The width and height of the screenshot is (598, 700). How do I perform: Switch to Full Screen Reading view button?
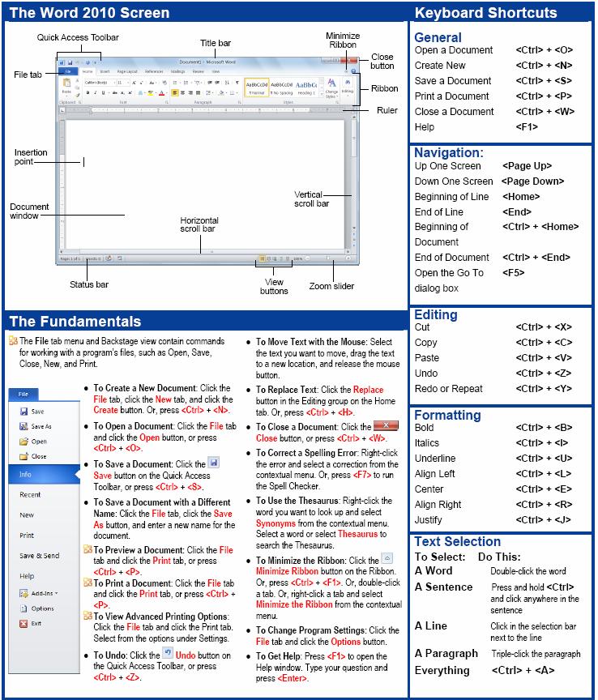[x=269, y=258]
